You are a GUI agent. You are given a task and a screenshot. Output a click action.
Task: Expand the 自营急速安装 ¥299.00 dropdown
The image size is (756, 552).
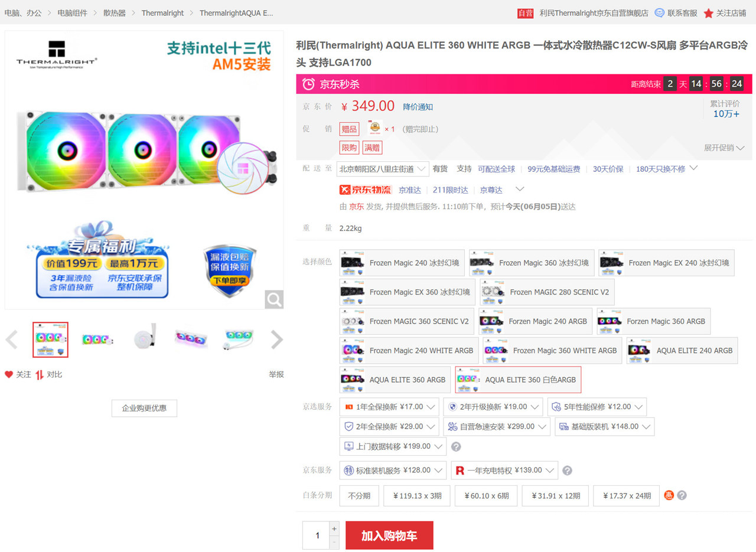coord(497,426)
